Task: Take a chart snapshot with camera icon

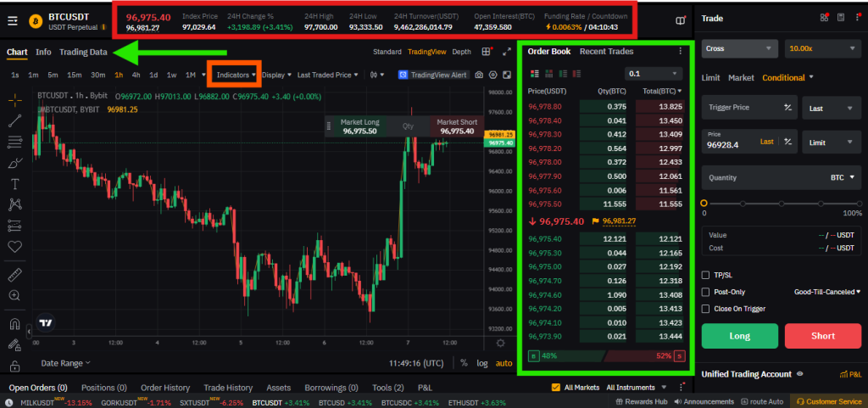Action: 480,75
